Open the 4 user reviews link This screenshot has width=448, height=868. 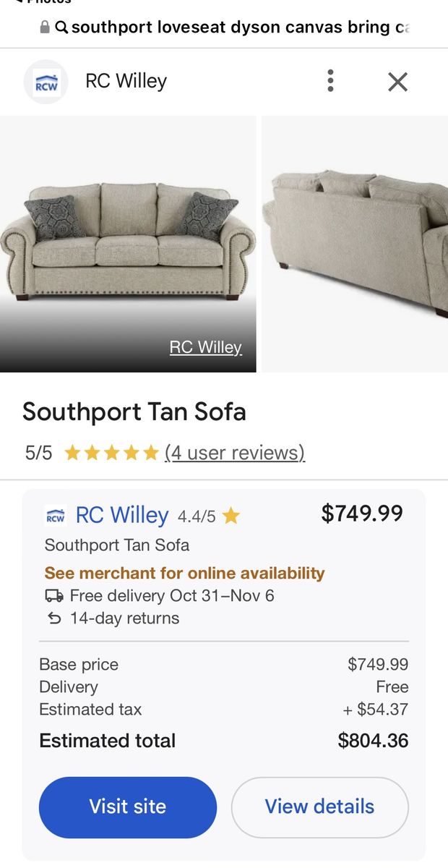click(235, 454)
